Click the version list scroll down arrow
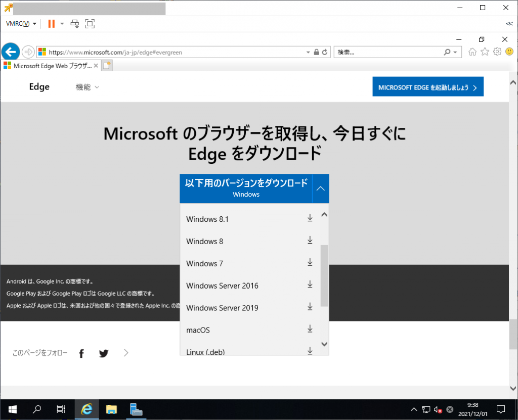The width and height of the screenshot is (518, 420). (x=324, y=344)
